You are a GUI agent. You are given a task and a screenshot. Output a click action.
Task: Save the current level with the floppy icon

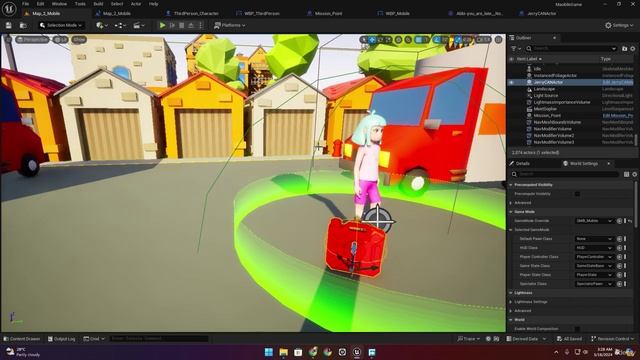[x=9, y=25]
